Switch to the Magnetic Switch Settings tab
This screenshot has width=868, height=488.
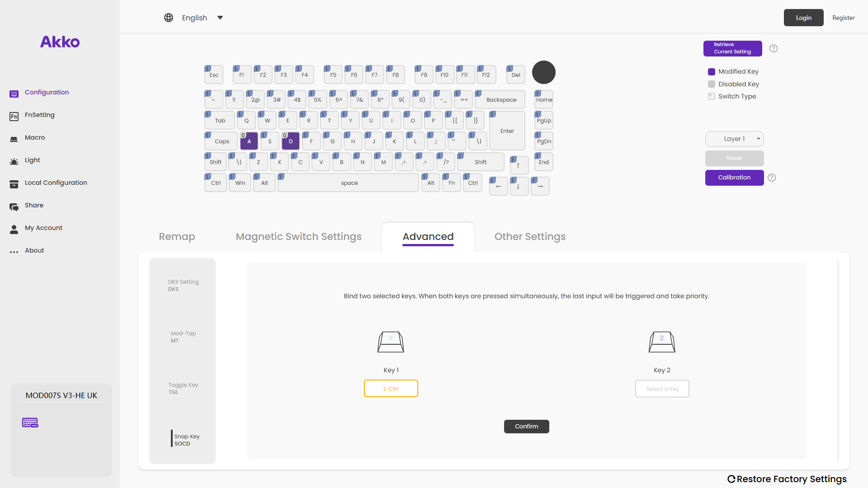tap(298, 236)
